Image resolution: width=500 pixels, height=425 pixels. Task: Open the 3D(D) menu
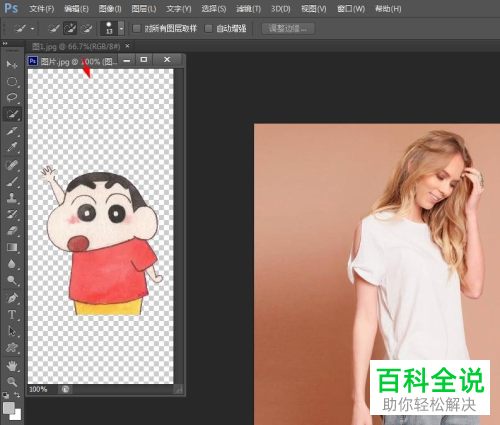pos(281,9)
